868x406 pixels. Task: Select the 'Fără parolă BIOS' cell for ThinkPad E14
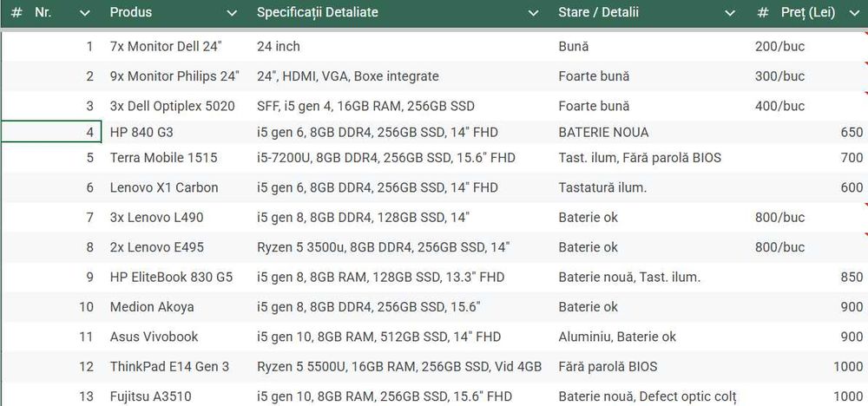pyautogui.click(x=608, y=367)
